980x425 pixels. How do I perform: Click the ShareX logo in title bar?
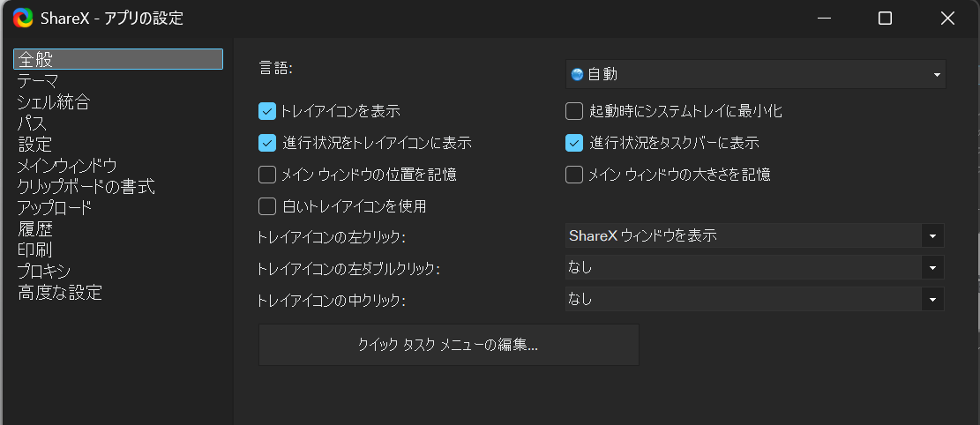tap(22, 18)
